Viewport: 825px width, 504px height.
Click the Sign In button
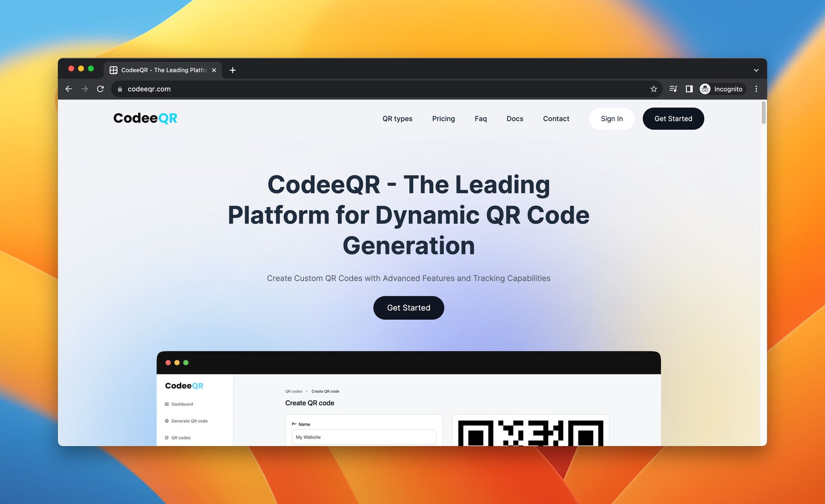[612, 118]
